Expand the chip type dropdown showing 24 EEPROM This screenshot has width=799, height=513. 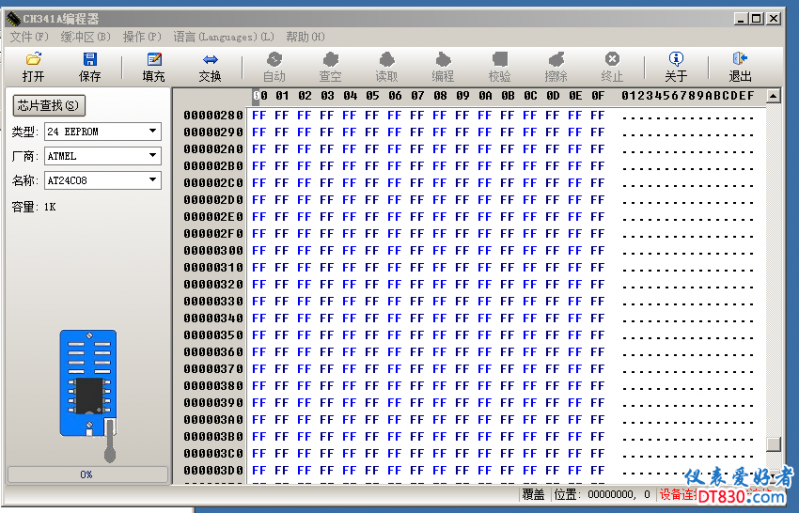[153, 131]
